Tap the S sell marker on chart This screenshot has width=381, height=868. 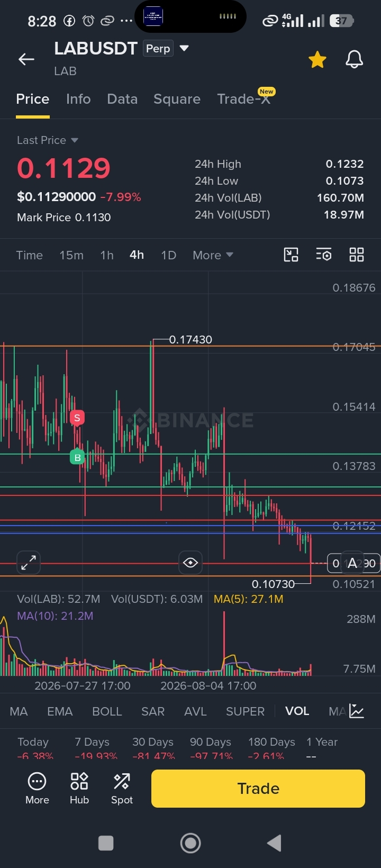pyautogui.click(x=77, y=418)
